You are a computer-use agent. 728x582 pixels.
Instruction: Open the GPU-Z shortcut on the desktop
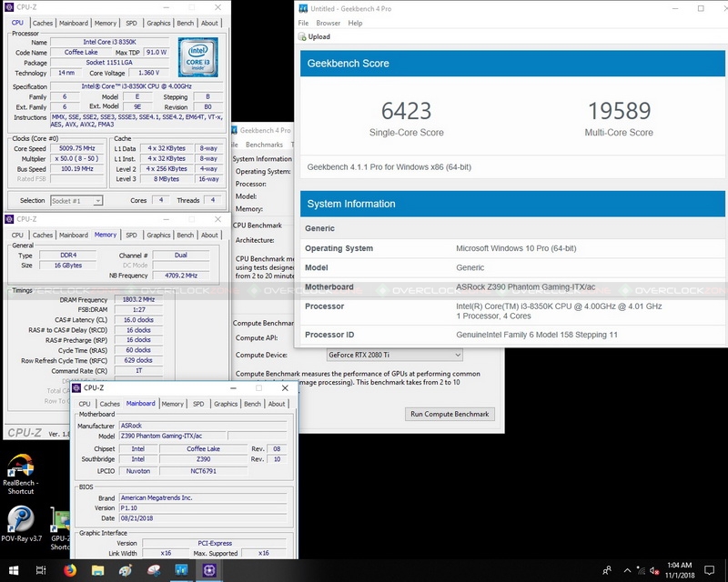[x=60, y=529]
